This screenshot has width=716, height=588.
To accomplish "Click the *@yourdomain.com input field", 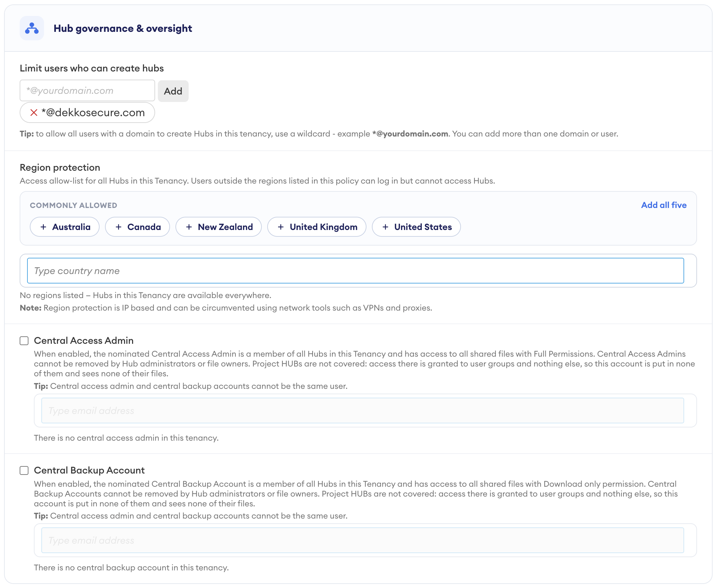I will [x=87, y=91].
